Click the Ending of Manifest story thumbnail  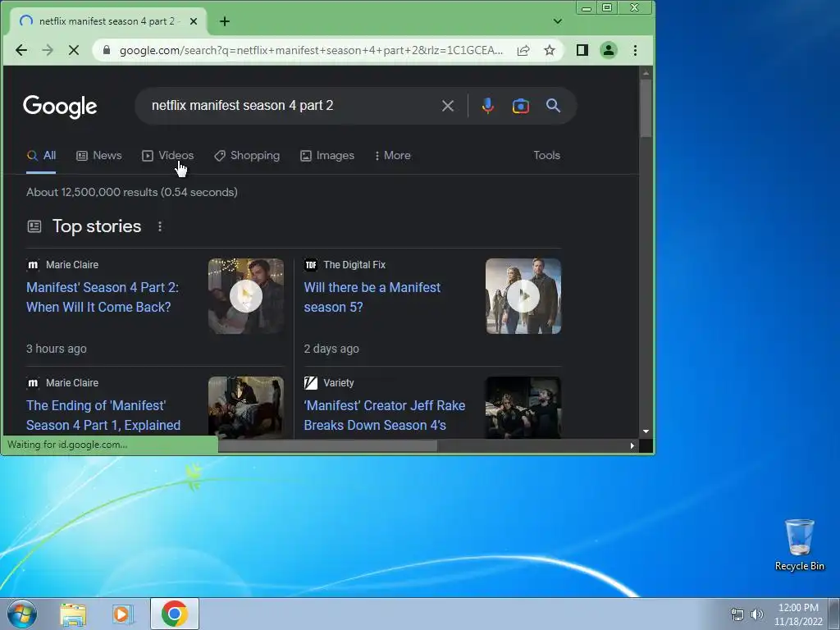pos(246,408)
